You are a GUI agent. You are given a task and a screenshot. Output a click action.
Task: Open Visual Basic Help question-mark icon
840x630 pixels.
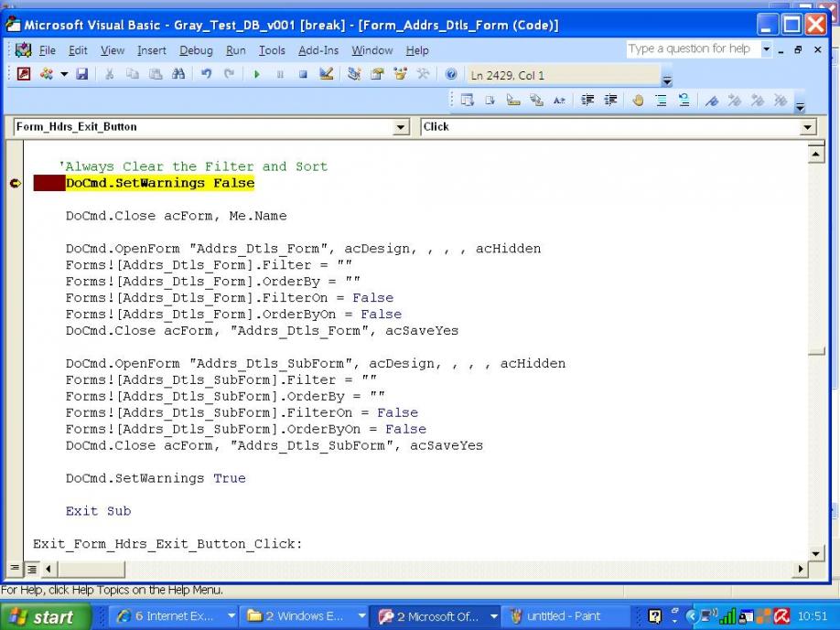coord(451,74)
